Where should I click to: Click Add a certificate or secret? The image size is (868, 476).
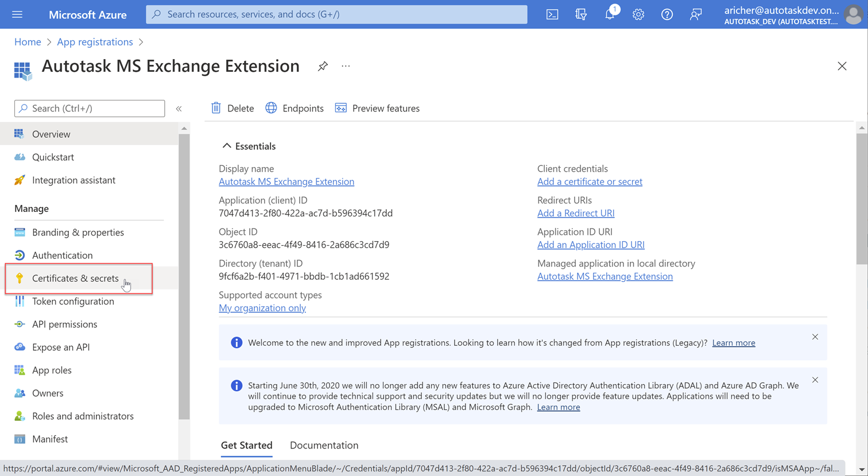point(590,181)
